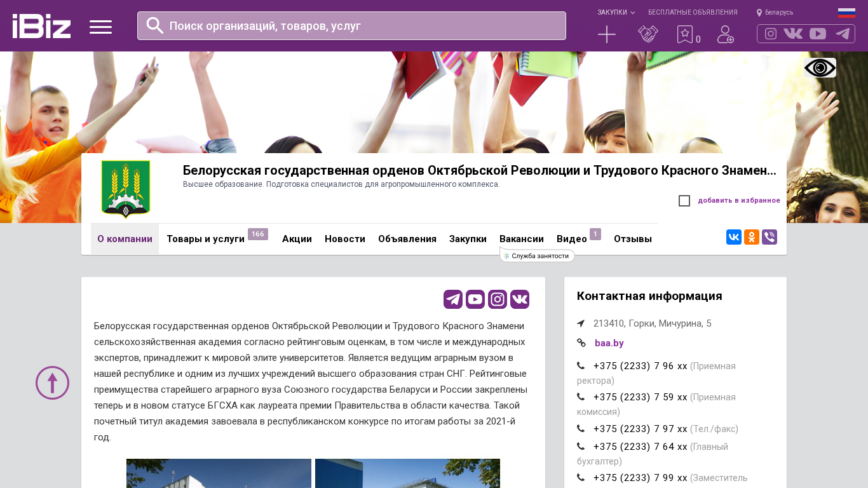The image size is (868, 488).
Task: Open the handshake partners icon
Action: (648, 34)
